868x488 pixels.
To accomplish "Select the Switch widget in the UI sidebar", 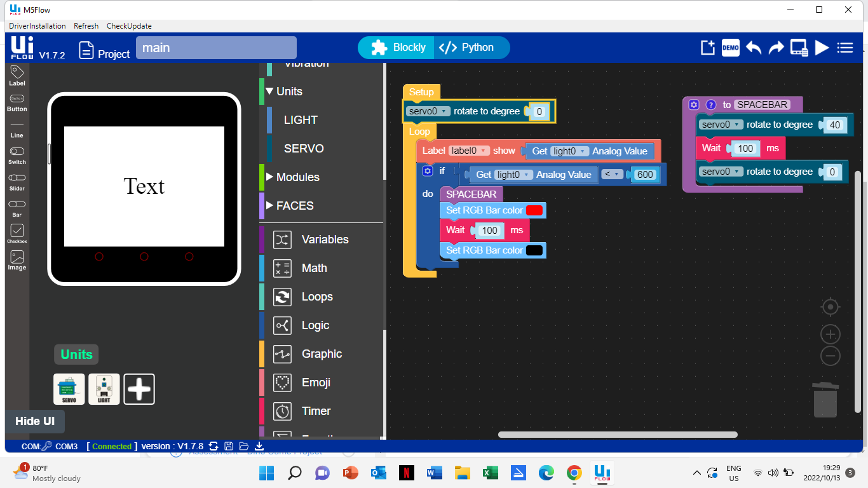I will [17, 156].
